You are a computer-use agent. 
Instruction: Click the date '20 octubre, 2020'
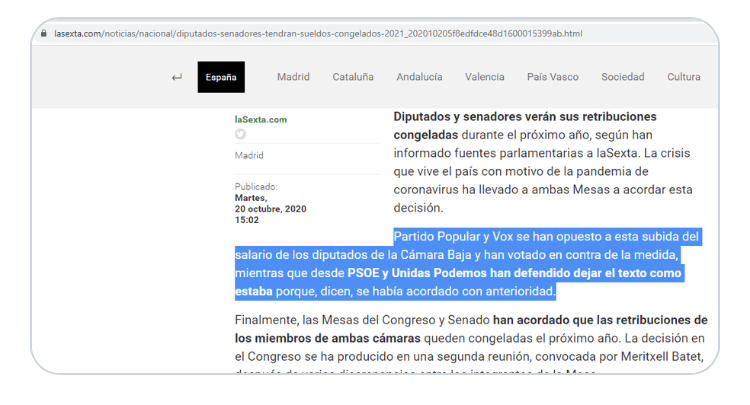coord(270,209)
